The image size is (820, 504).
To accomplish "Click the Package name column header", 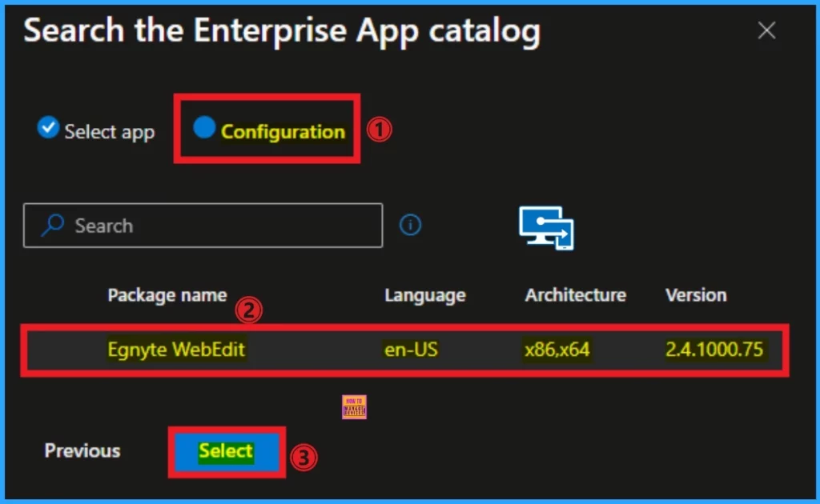I will (x=167, y=295).
